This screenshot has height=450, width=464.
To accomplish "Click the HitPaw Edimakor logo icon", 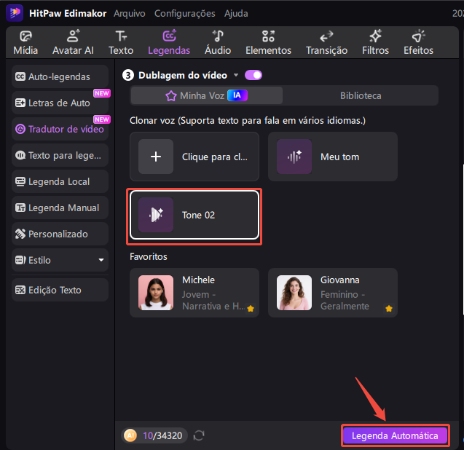I will point(15,13).
